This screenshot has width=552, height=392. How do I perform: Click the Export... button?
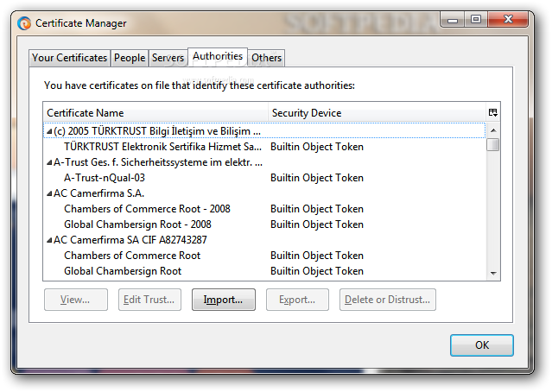(297, 300)
